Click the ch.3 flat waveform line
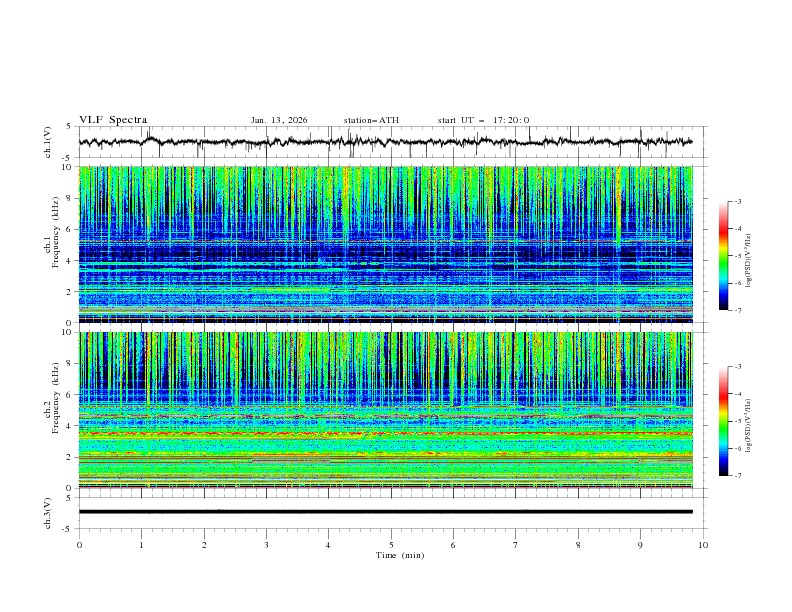The image size is (792, 612). click(391, 511)
